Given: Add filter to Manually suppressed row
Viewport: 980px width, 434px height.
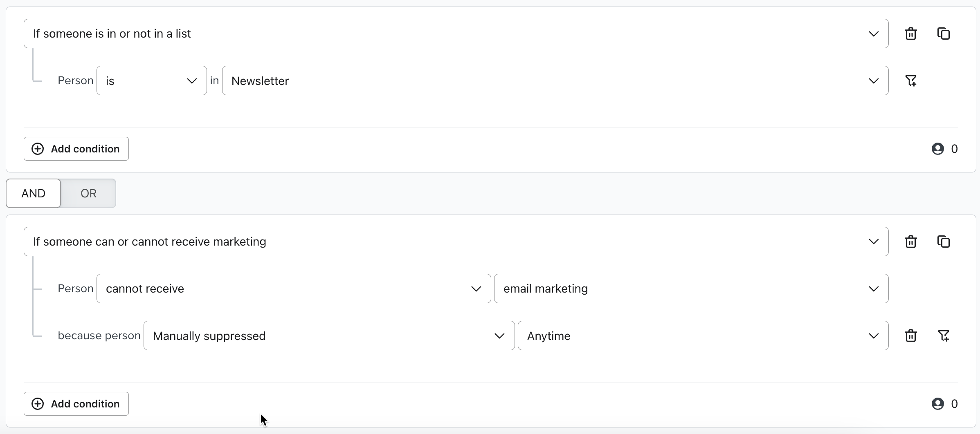Looking at the screenshot, I should (x=944, y=336).
